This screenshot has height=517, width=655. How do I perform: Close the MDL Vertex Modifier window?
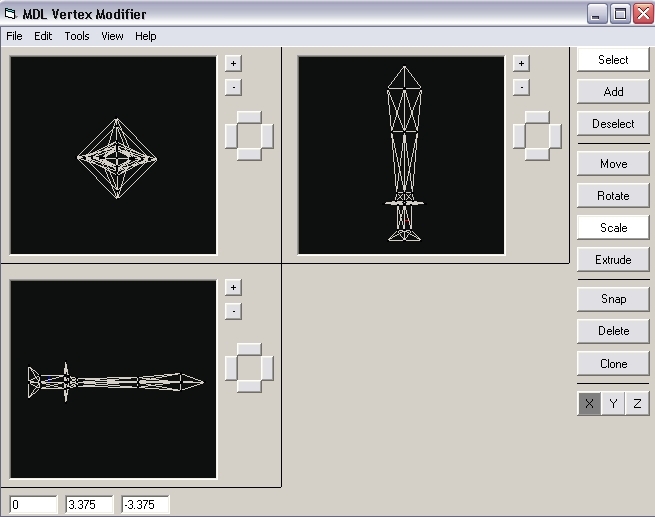pyautogui.click(x=643, y=14)
